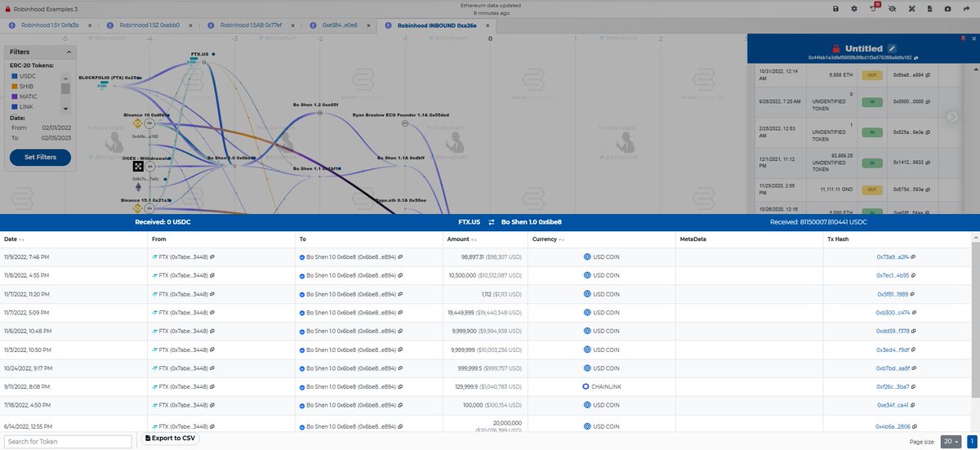This screenshot has width=980, height=450.
Task: Collapse the Filters panel chevron
Action: [x=69, y=51]
